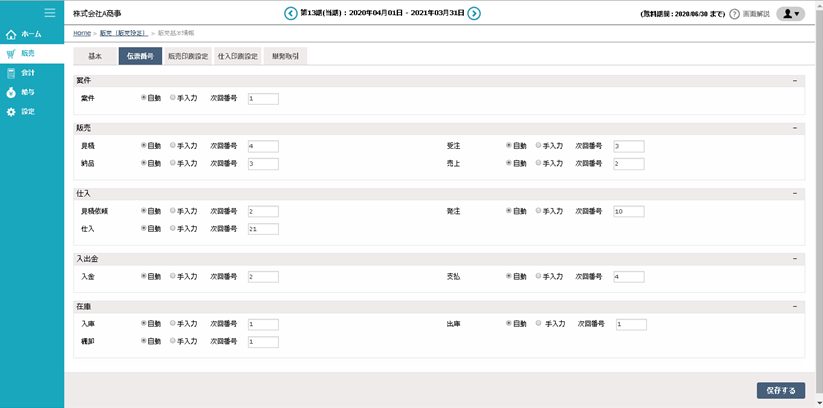Image resolution: width=823 pixels, height=408 pixels.
Task: Select 手入力 radio for 受注
Action: (539, 146)
